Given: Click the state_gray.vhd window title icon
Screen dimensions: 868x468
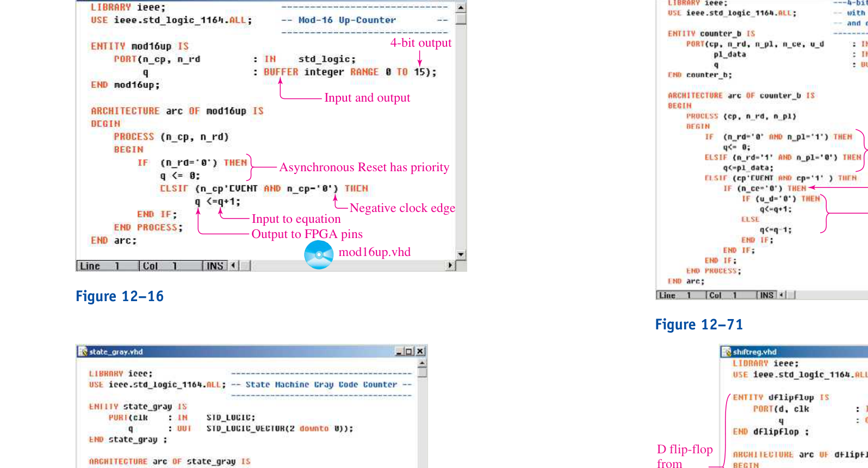Looking at the screenshot, I should point(83,352).
